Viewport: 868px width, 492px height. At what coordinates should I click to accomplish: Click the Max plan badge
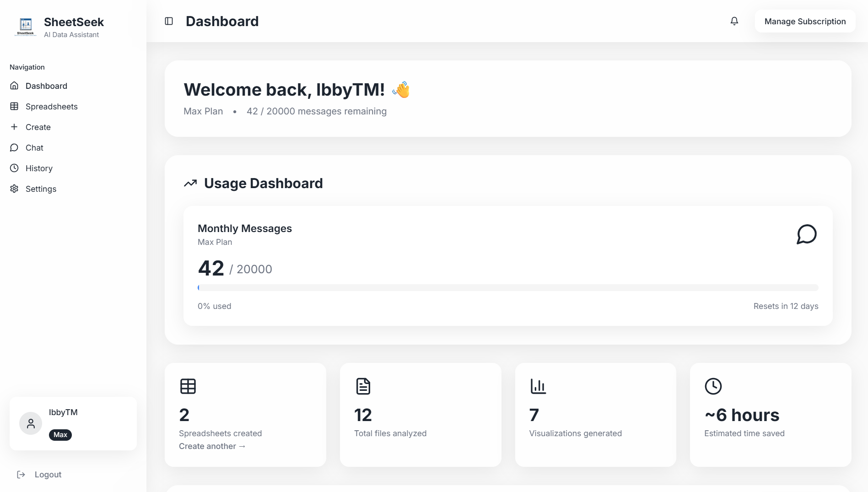point(60,435)
